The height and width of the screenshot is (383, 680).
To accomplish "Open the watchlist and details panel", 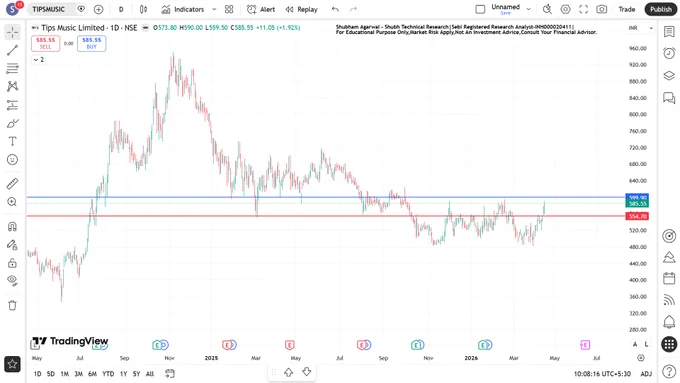I will point(669,32).
